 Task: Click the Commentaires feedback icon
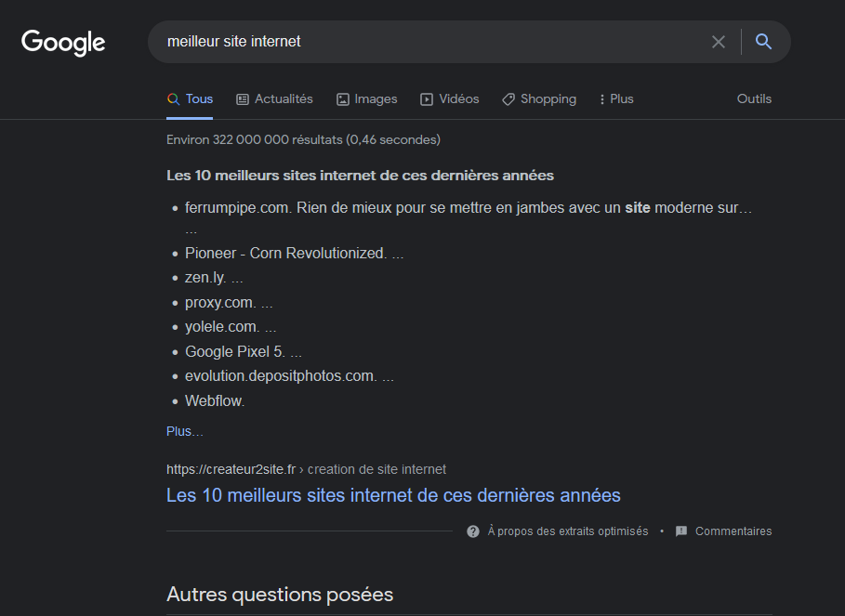(681, 531)
